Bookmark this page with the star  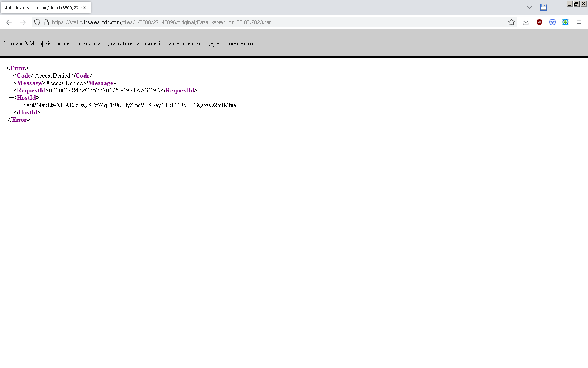(x=512, y=22)
